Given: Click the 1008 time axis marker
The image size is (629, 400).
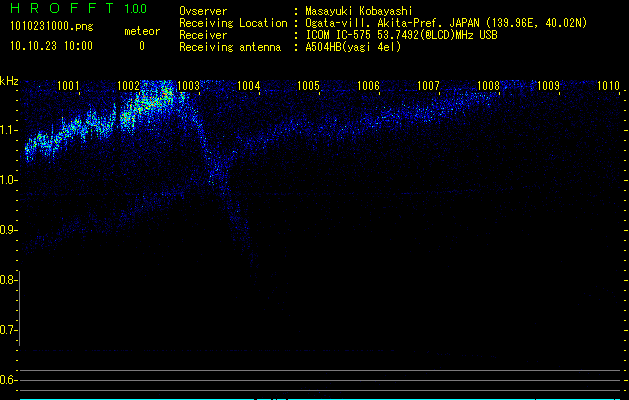Looking at the screenshot, I should 488,85.
